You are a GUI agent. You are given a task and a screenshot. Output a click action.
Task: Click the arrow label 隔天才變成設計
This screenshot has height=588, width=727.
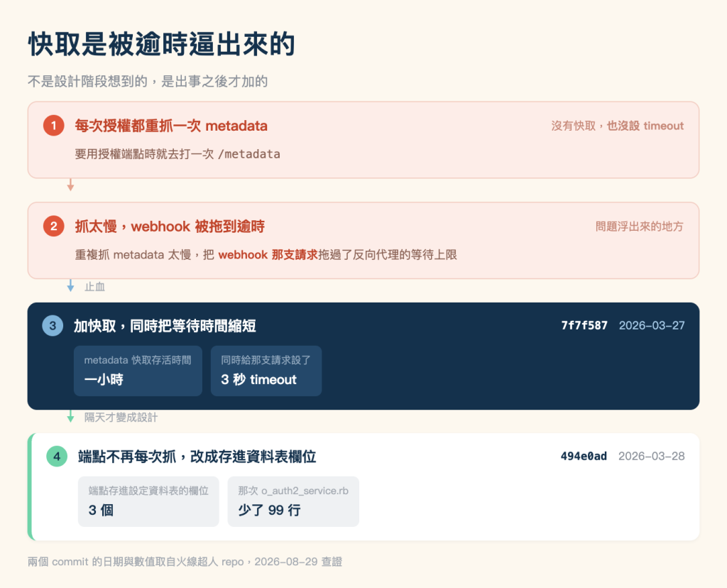(x=121, y=418)
